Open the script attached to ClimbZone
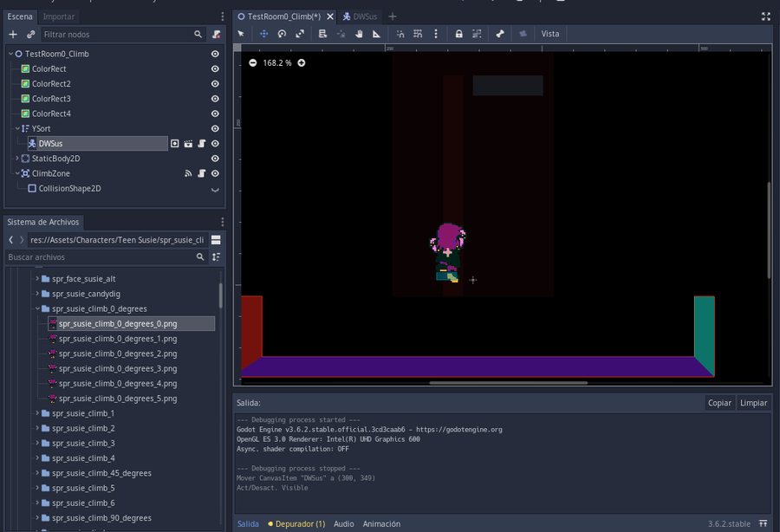The image size is (780, 532). (x=201, y=173)
